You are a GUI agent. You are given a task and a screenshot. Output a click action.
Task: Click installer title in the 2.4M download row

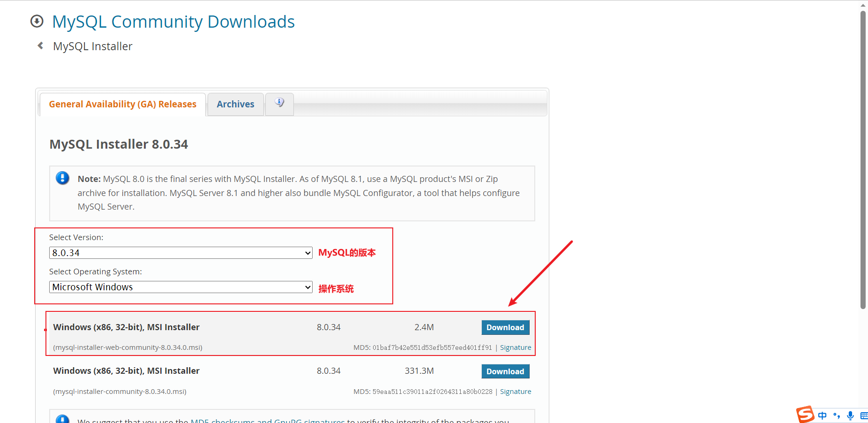click(127, 327)
